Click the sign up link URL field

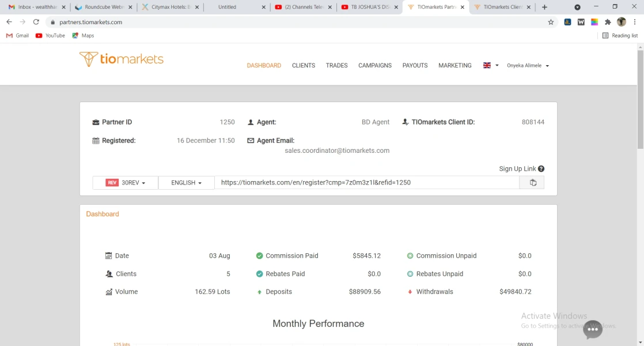pos(367,182)
